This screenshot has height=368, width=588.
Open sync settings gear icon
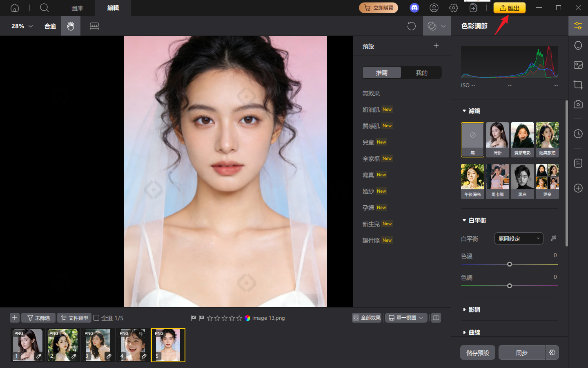point(552,352)
